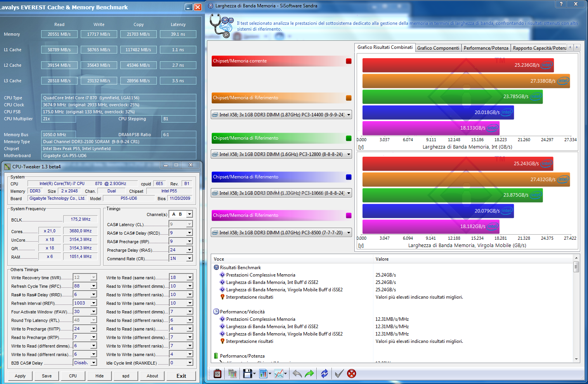Screen dimensions: 588x384
Task: Click the Exit button in CPU-Tweaker
Action: tap(181, 376)
